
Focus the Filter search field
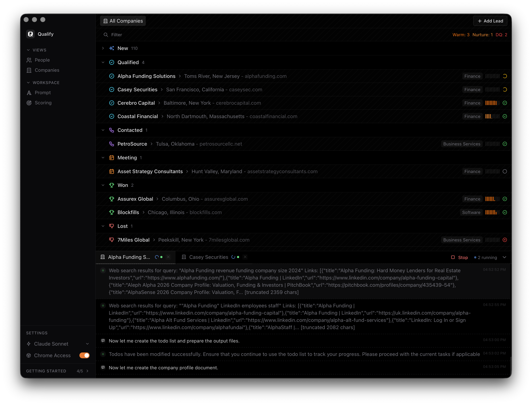coord(275,35)
